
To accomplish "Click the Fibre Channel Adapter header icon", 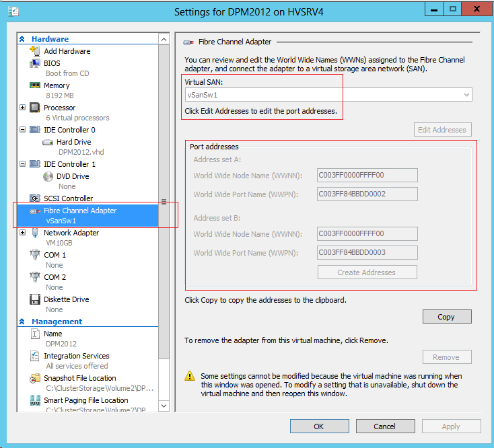I will click(188, 42).
